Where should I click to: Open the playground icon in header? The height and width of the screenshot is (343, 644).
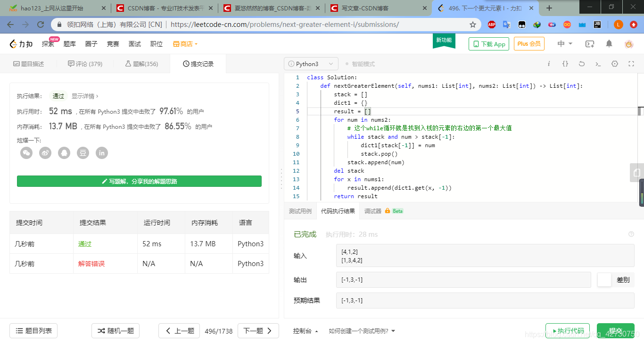[x=590, y=44]
